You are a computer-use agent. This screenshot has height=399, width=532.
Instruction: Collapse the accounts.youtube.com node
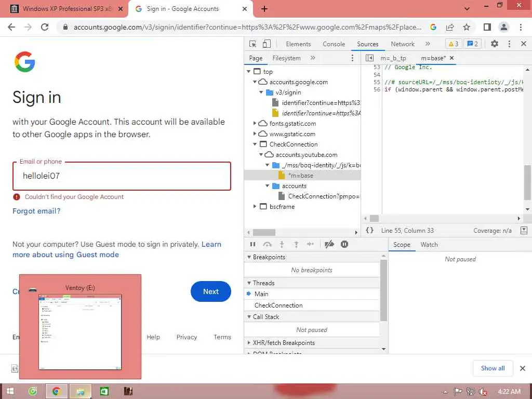[261, 155]
